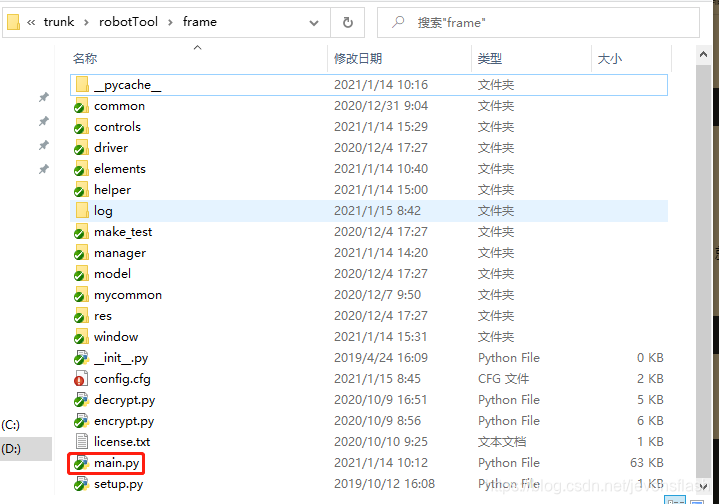Click the trunk breadcrumb
The image size is (719, 504).
(59, 22)
